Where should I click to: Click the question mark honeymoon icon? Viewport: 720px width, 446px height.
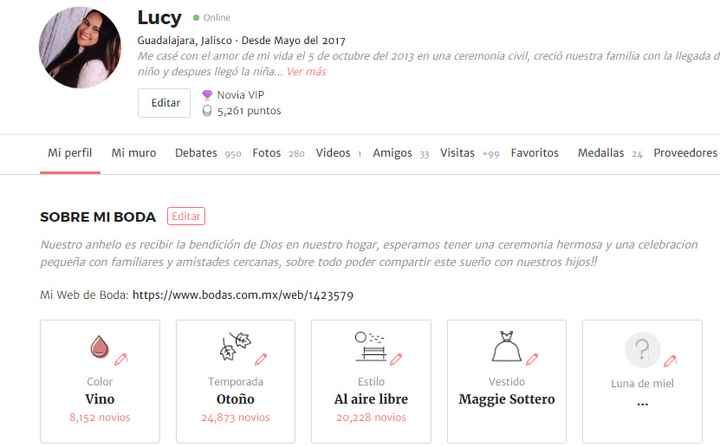(642, 350)
